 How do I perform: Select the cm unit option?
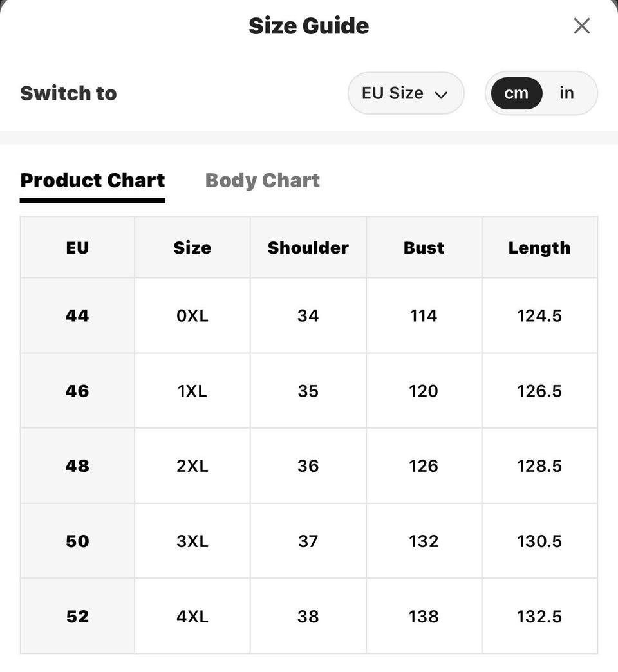point(516,93)
